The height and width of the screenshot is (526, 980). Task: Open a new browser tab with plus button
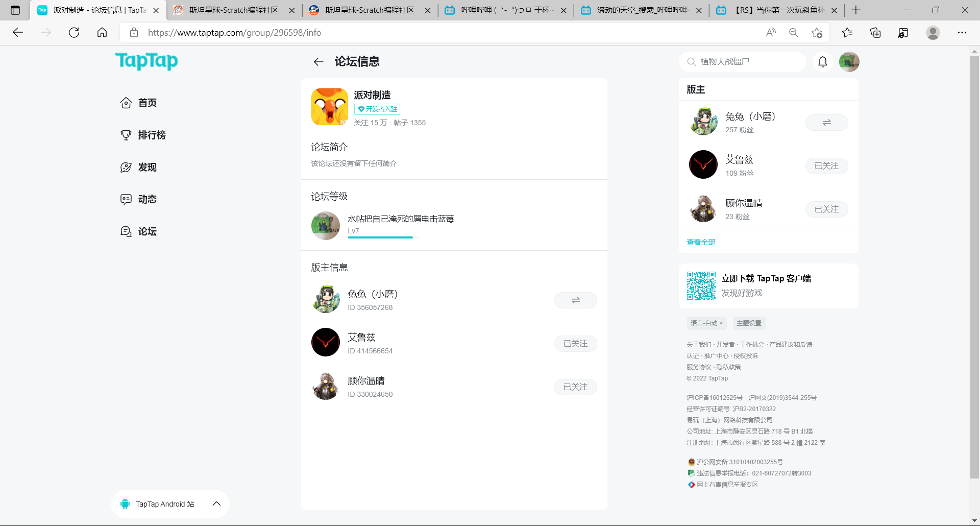click(x=856, y=10)
